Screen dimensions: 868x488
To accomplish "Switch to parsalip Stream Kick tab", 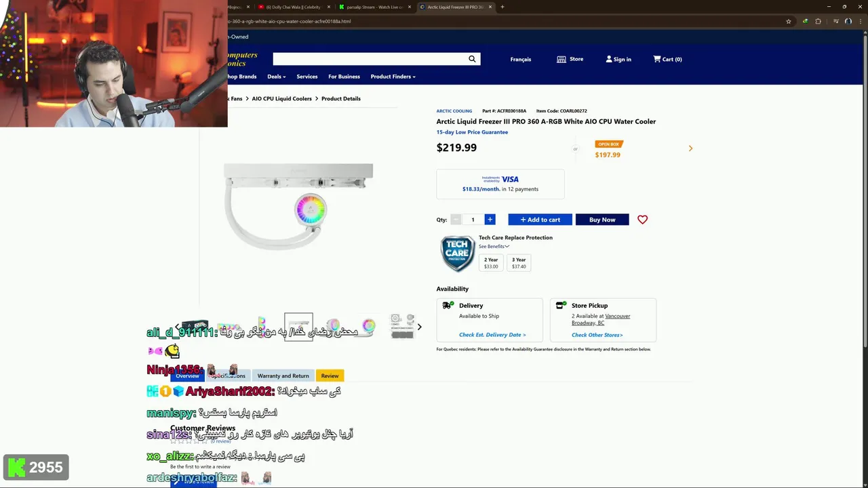I will pos(375,7).
